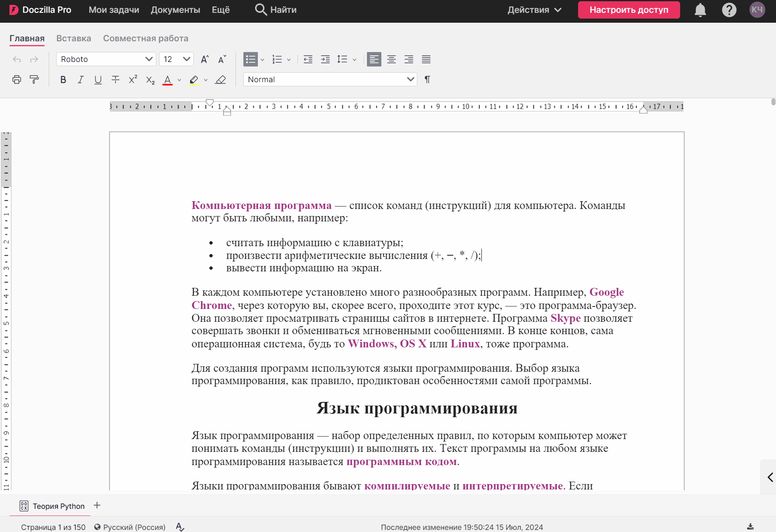This screenshot has width=776, height=532.
Task: Open the Действия actions menu
Action: [534, 10]
